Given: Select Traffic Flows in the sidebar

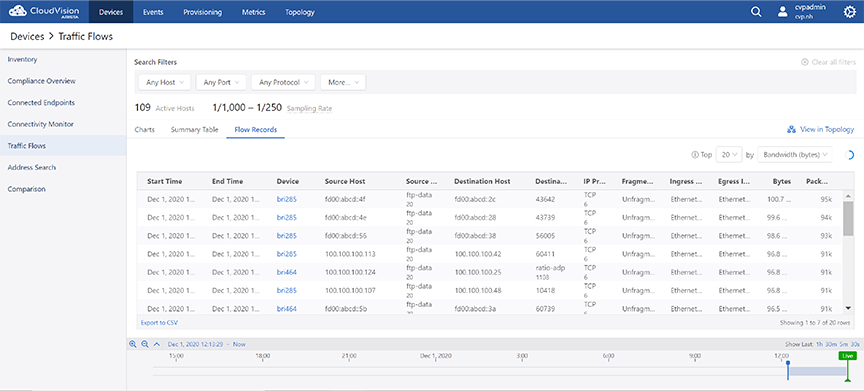Looking at the screenshot, I should [x=63, y=146].
